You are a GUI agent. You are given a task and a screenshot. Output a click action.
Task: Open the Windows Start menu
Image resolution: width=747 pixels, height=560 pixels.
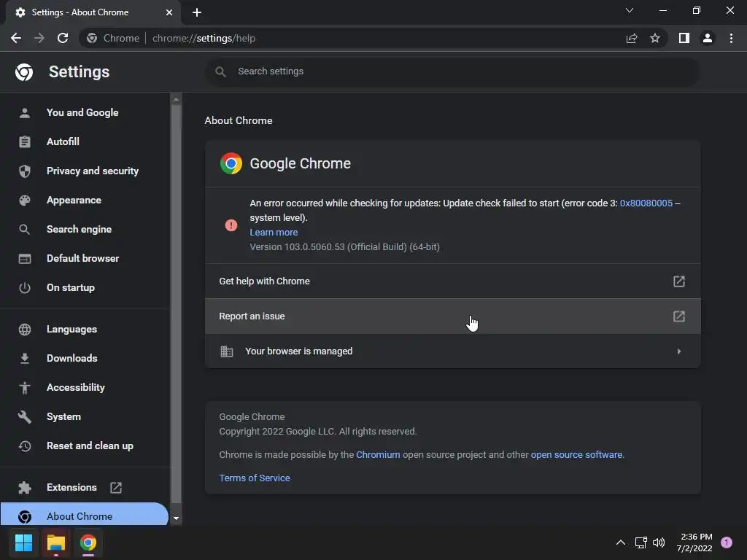click(x=23, y=542)
